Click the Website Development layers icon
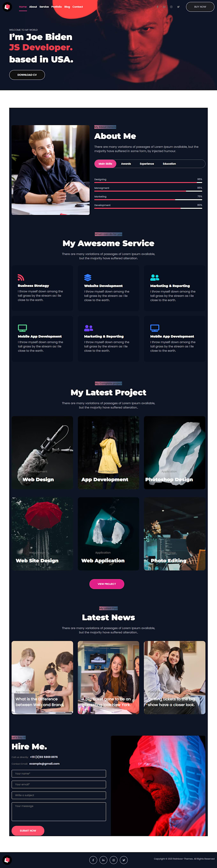 [x=87, y=277]
